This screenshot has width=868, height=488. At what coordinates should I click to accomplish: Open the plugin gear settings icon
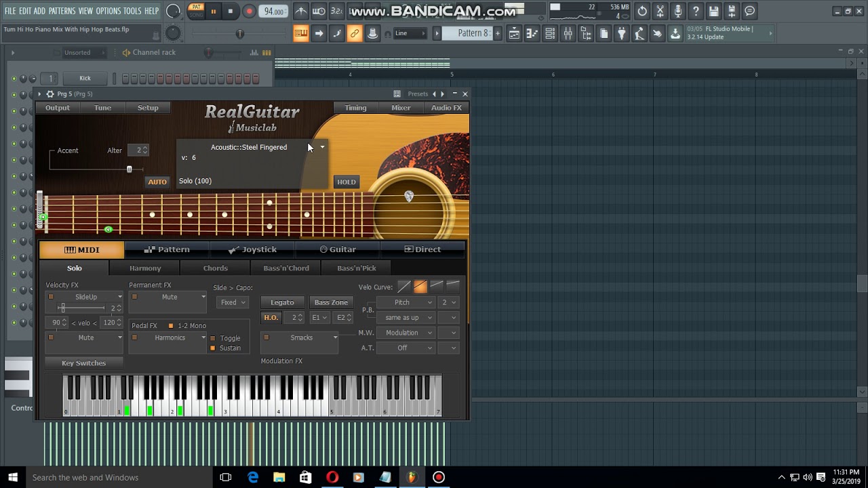[50, 94]
